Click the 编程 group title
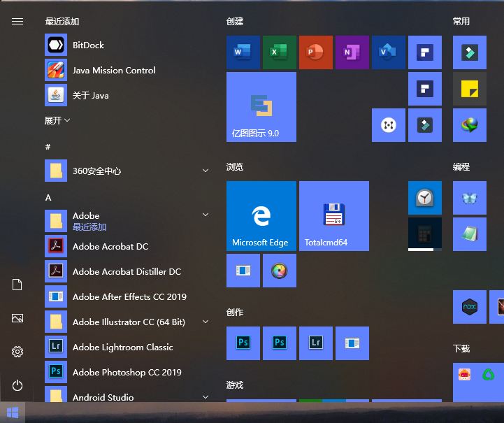Screen dimensions: 504x423 pos(461,167)
